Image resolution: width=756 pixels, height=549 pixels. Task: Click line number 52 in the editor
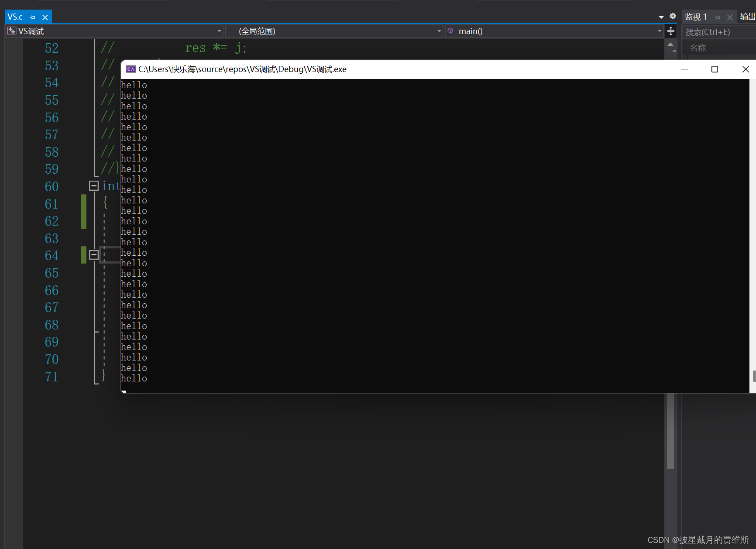[52, 48]
